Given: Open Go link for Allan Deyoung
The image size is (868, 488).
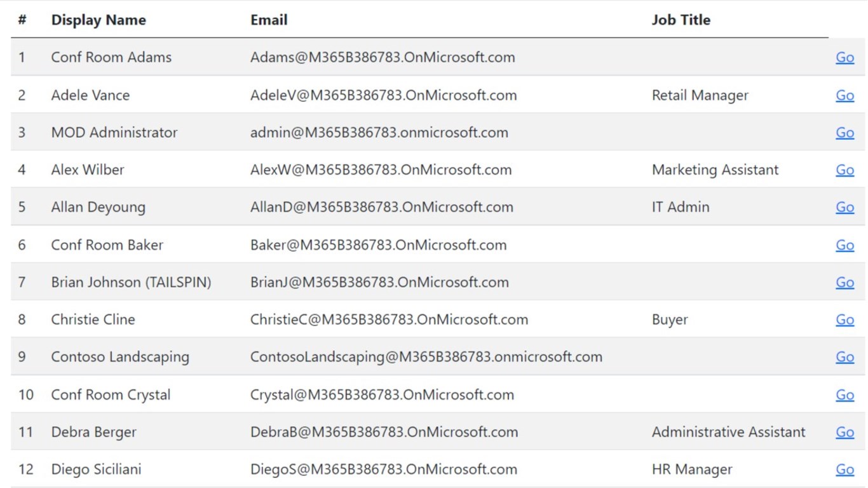Looking at the screenshot, I should pyautogui.click(x=844, y=207).
